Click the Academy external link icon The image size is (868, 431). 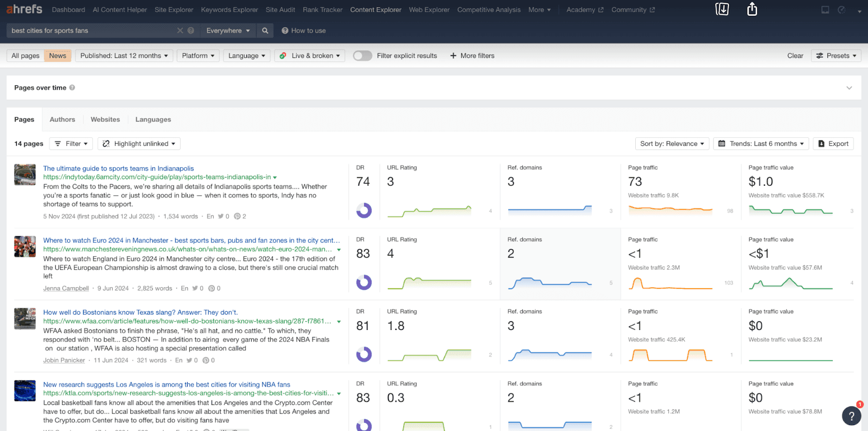tap(601, 10)
